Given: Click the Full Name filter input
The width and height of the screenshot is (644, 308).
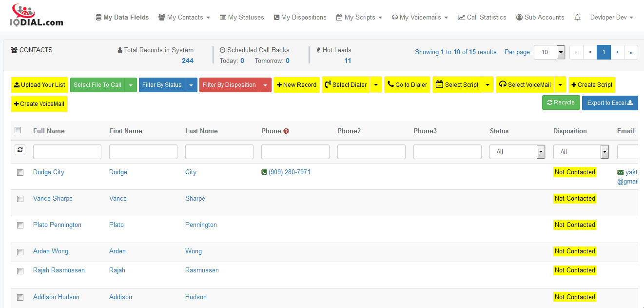Looking at the screenshot, I should tap(67, 152).
